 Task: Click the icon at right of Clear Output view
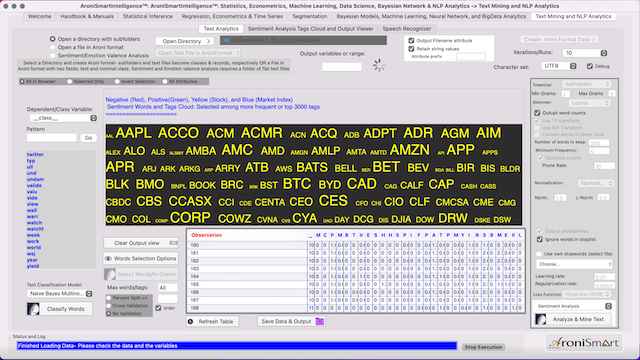coord(173,243)
